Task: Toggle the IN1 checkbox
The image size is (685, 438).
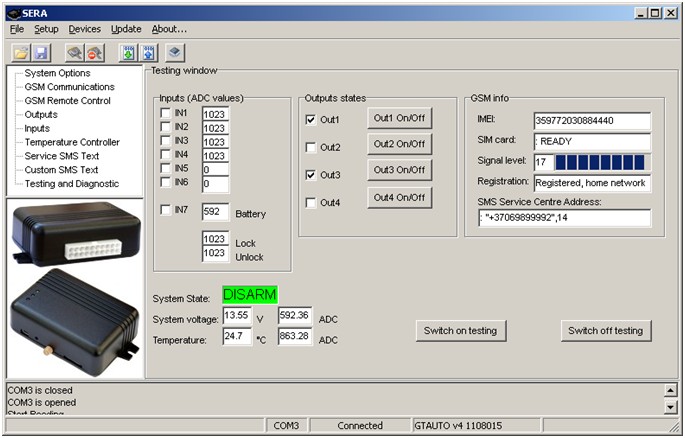Action: pos(165,113)
